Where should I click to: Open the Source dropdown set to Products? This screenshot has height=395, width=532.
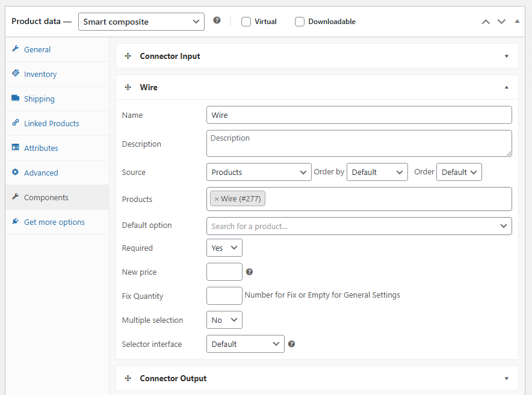[x=259, y=172]
